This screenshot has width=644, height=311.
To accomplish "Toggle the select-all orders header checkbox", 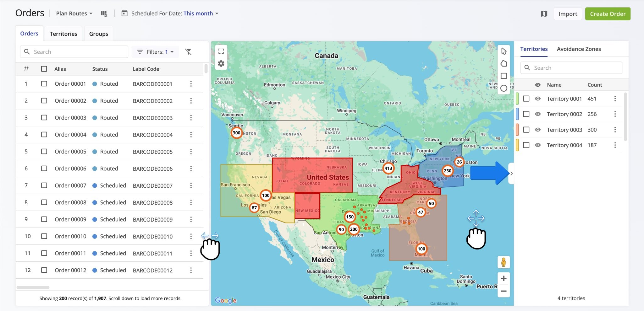I will tap(44, 69).
